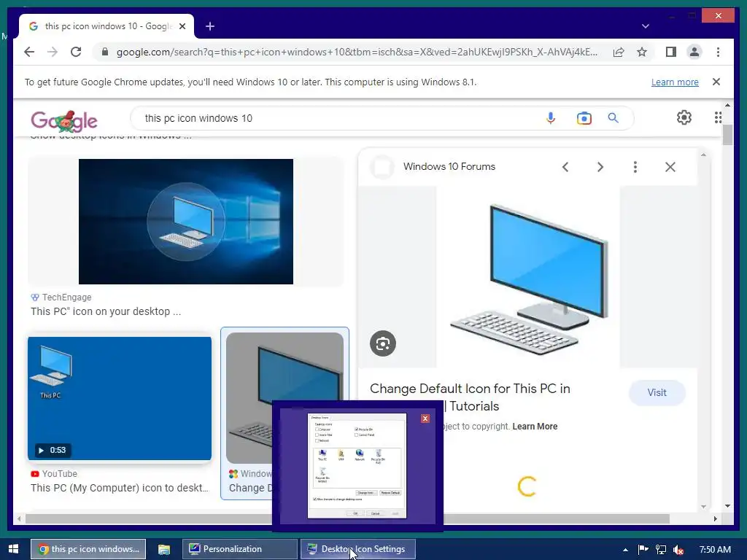Open the Windows Start button

(x=13, y=549)
